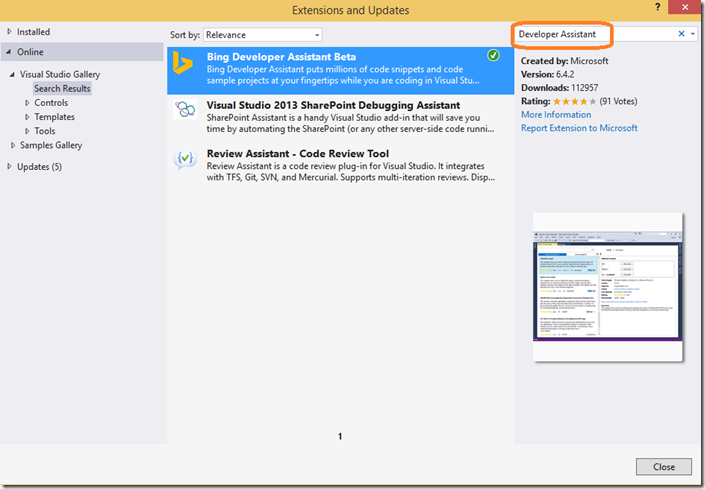Open the More Information link

click(556, 115)
